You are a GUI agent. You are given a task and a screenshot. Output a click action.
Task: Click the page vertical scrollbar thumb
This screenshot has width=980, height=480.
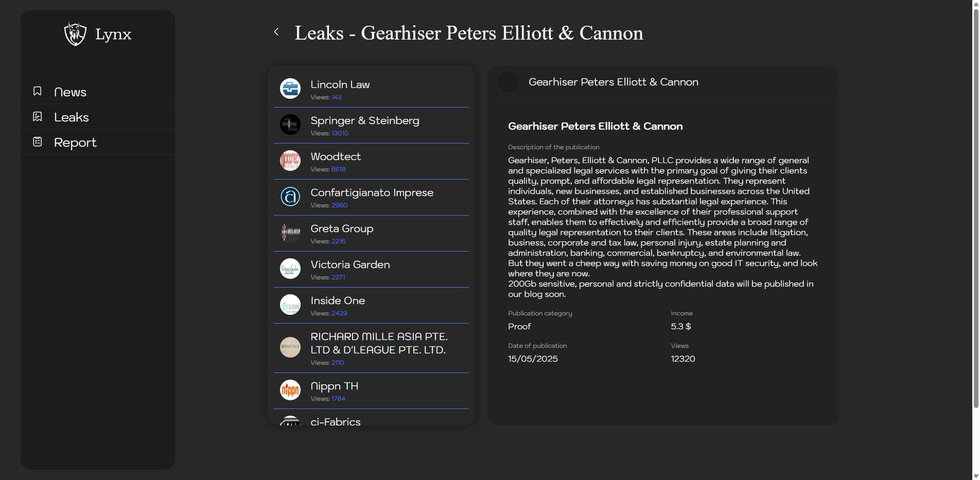click(x=975, y=206)
